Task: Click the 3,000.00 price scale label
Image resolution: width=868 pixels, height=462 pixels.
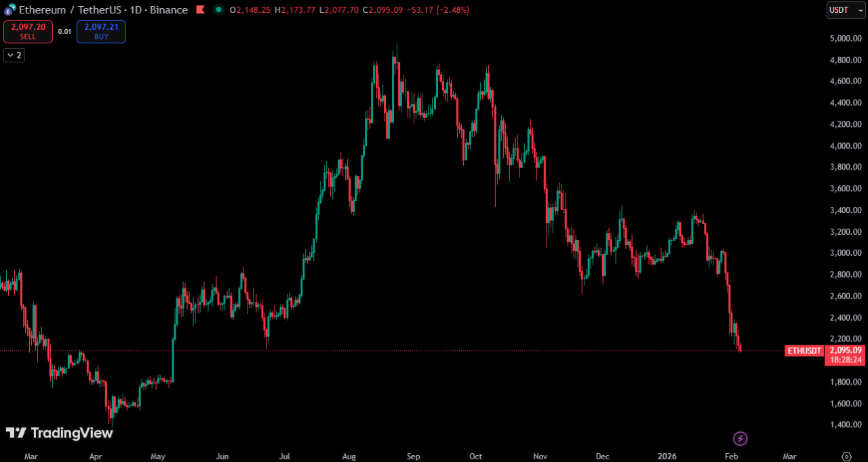Action: click(x=845, y=253)
